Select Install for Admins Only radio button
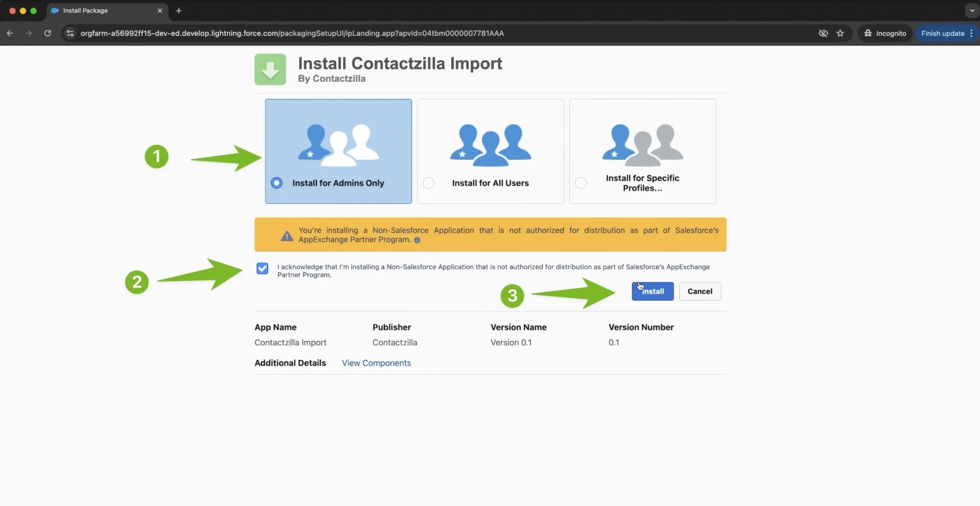 click(x=277, y=183)
